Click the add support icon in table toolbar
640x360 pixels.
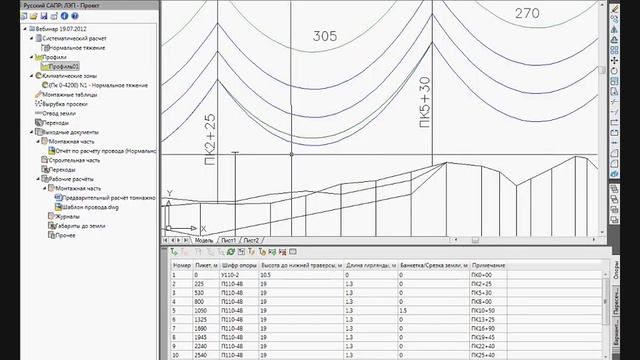click(x=174, y=252)
